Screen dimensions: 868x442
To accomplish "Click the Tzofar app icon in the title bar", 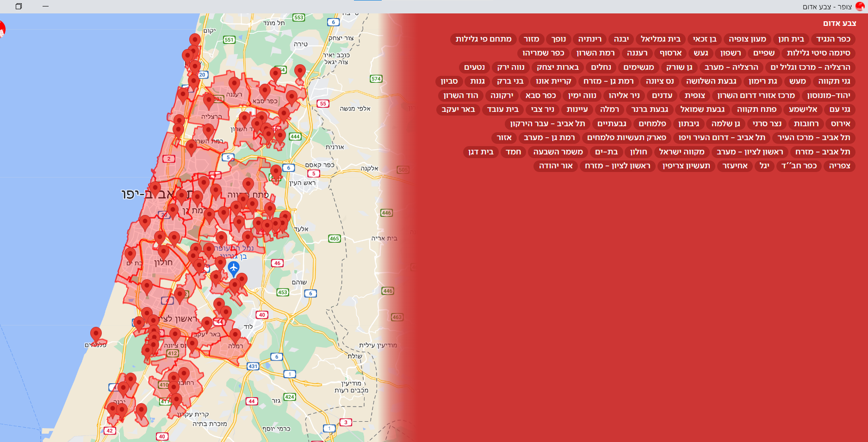I will click(860, 6).
